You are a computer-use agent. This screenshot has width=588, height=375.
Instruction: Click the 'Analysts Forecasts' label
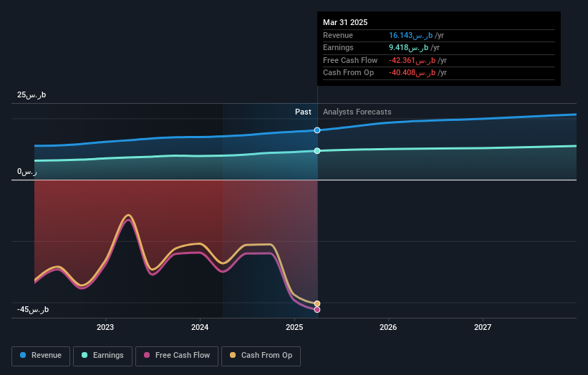[x=357, y=112]
